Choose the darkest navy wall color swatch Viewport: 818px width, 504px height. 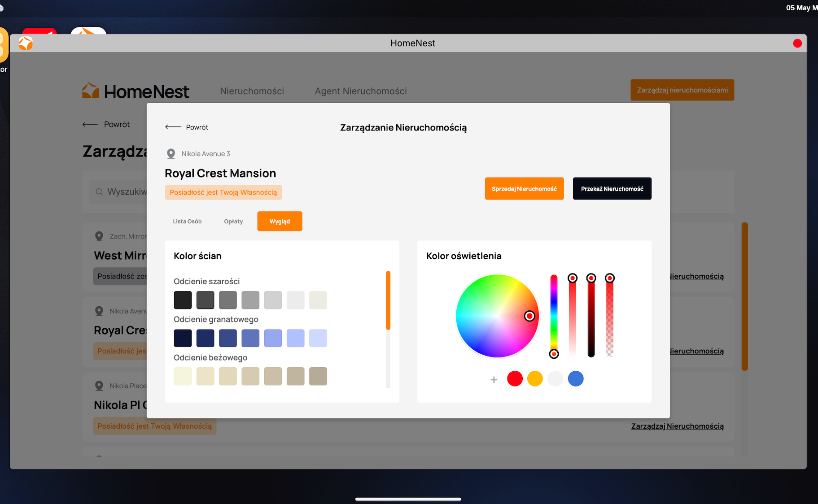pos(183,338)
